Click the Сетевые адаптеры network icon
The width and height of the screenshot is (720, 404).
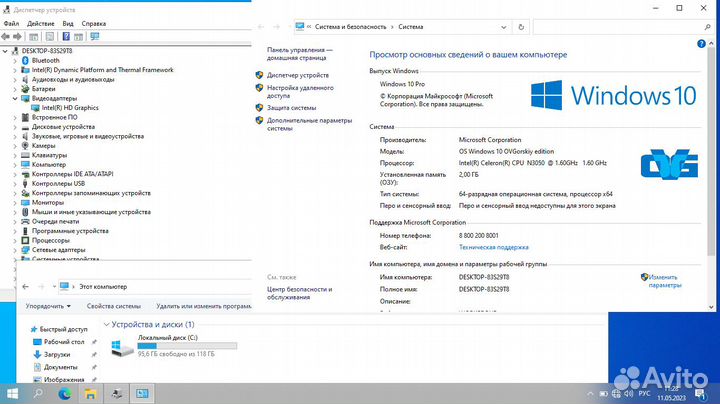click(25, 250)
